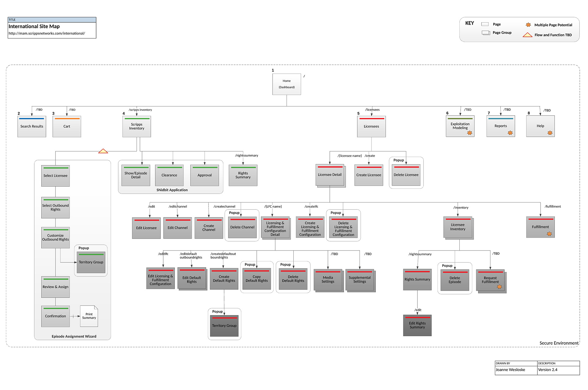Select the Print Summary document shape
Viewport: 588px width, 390px height.
point(89,316)
